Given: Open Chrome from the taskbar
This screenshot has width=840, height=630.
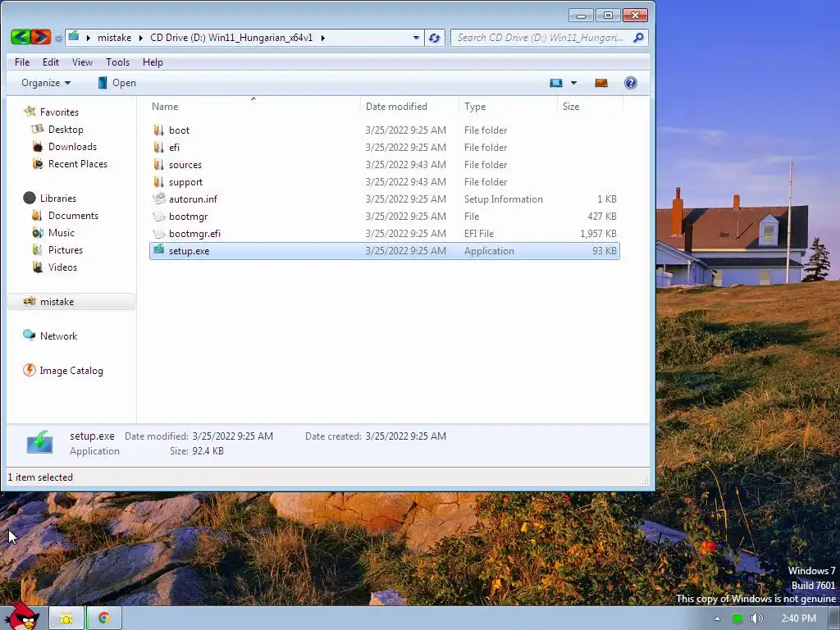Looking at the screenshot, I should (x=103, y=619).
